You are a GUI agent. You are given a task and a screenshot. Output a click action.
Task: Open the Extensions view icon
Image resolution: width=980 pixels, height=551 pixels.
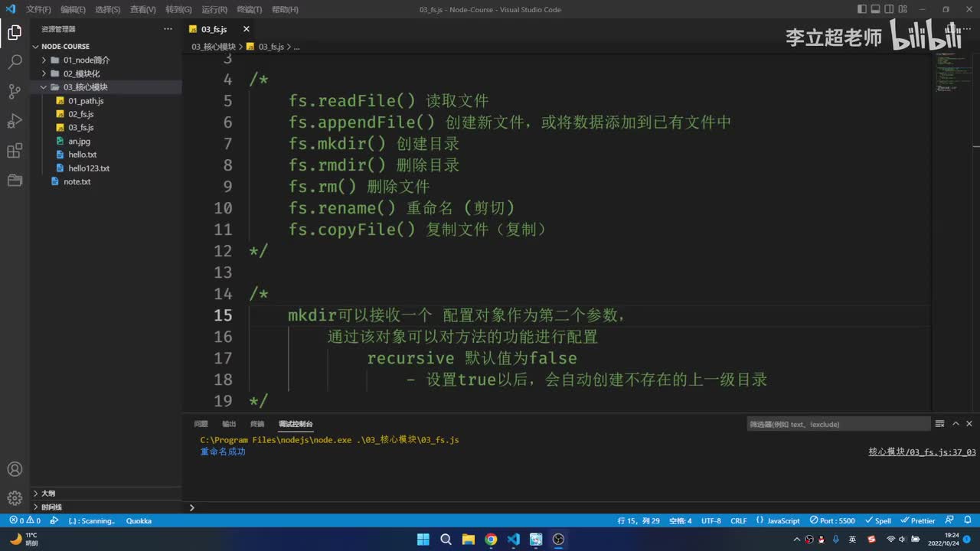(x=15, y=151)
